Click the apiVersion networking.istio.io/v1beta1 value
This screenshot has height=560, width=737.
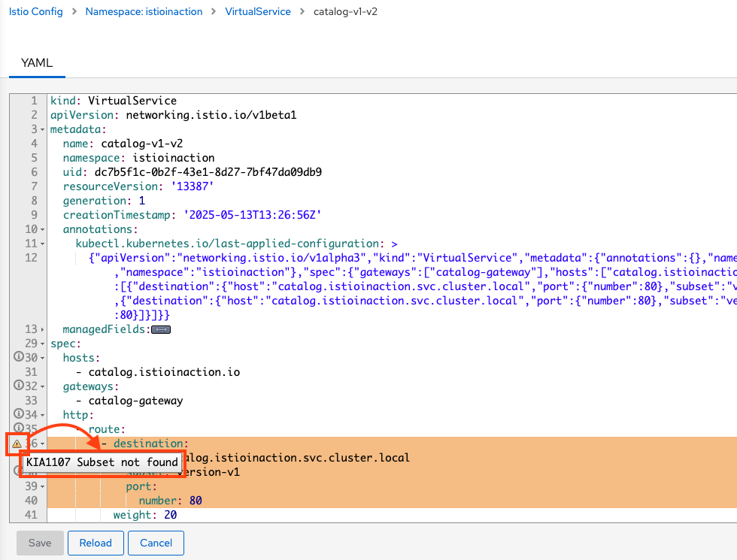(x=211, y=115)
